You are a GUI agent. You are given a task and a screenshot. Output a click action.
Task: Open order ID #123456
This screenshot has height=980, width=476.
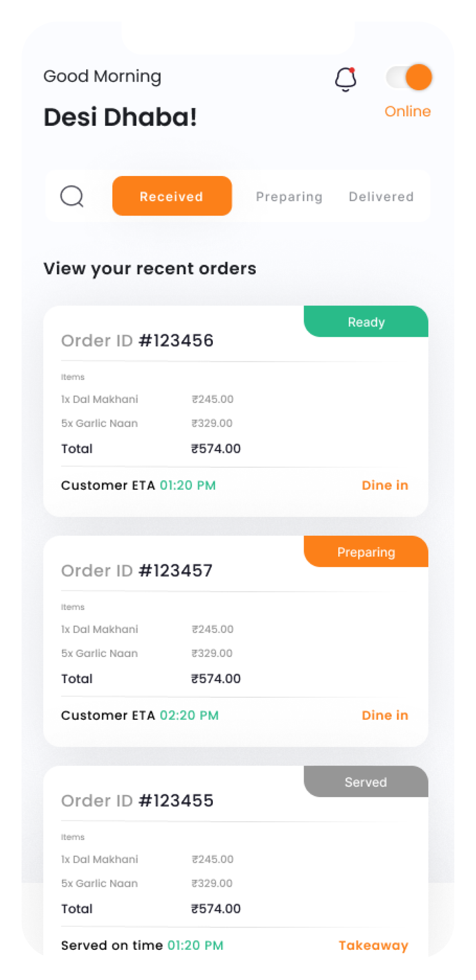(x=137, y=341)
